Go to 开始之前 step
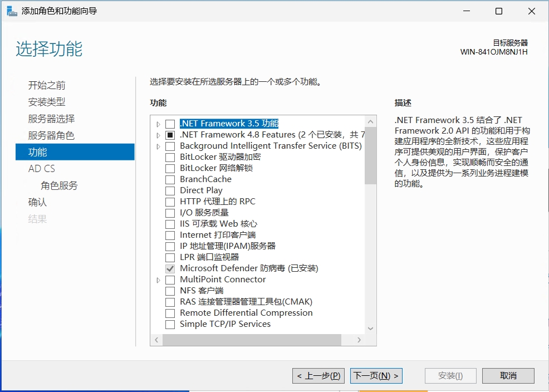Image resolution: width=549 pixels, height=392 pixels. coord(47,85)
